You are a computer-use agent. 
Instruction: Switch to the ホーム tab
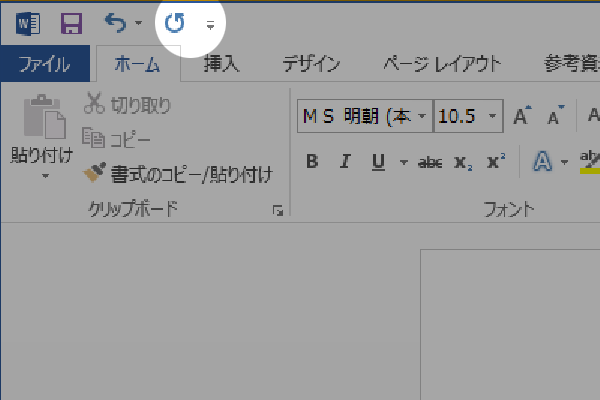(138, 64)
